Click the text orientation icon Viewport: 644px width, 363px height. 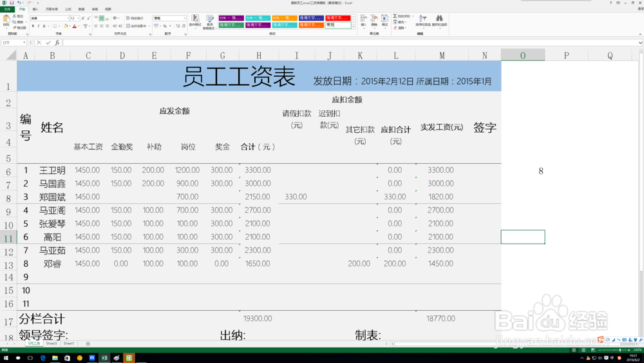[115, 18]
